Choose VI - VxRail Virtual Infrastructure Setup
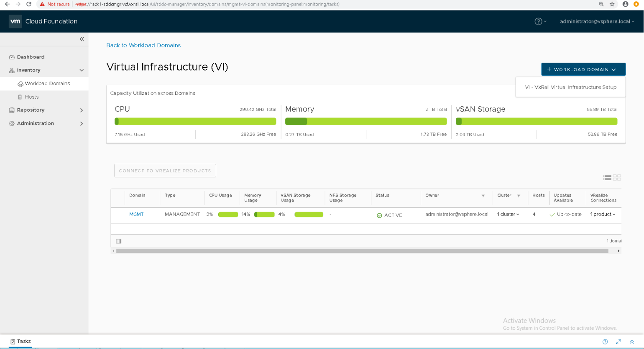The width and height of the screenshot is (644, 349). click(x=570, y=87)
